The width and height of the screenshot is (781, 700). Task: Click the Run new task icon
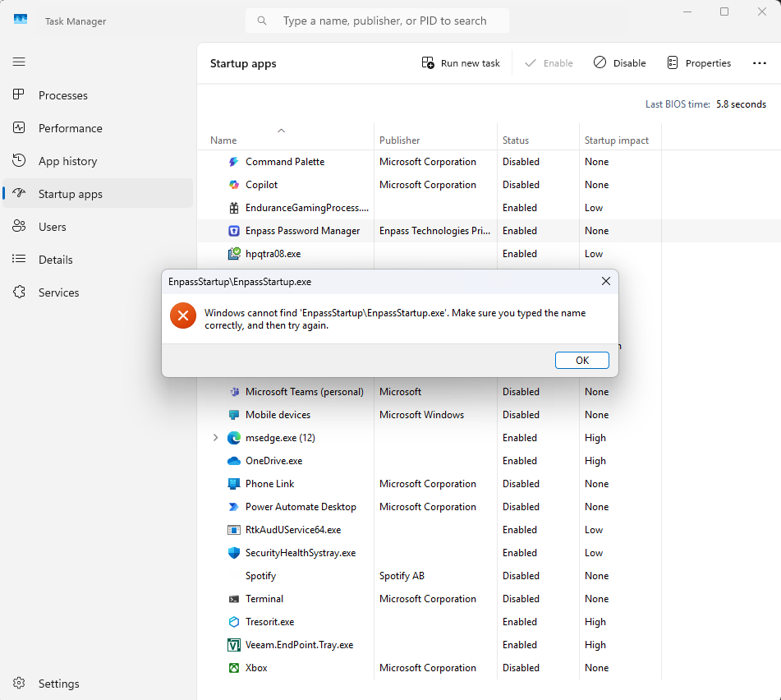428,62
